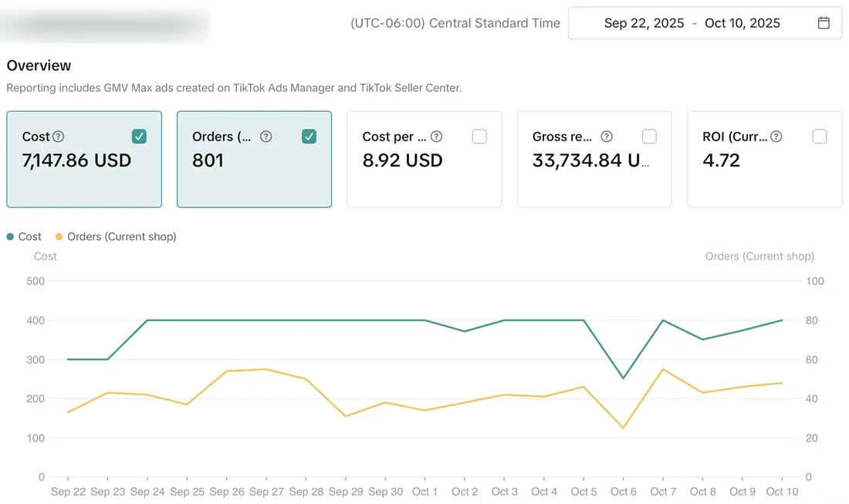
Task: Uncheck the Cost metric checkbox
Action: coord(139,137)
